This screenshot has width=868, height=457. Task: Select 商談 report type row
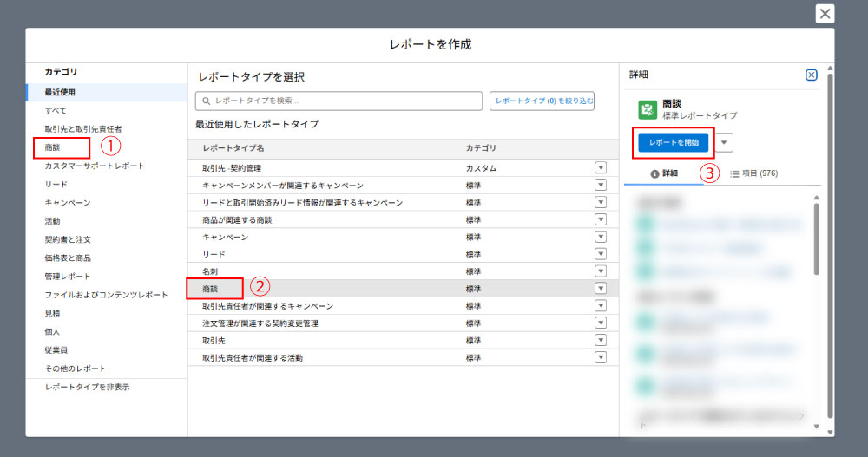(x=403, y=288)
